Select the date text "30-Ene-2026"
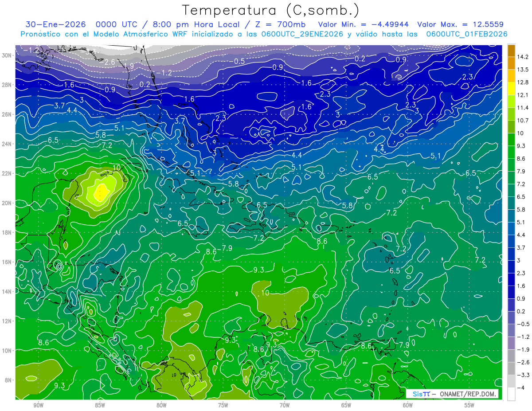The height and width of the screenshot is (411, 532). [x=55, y=24]
